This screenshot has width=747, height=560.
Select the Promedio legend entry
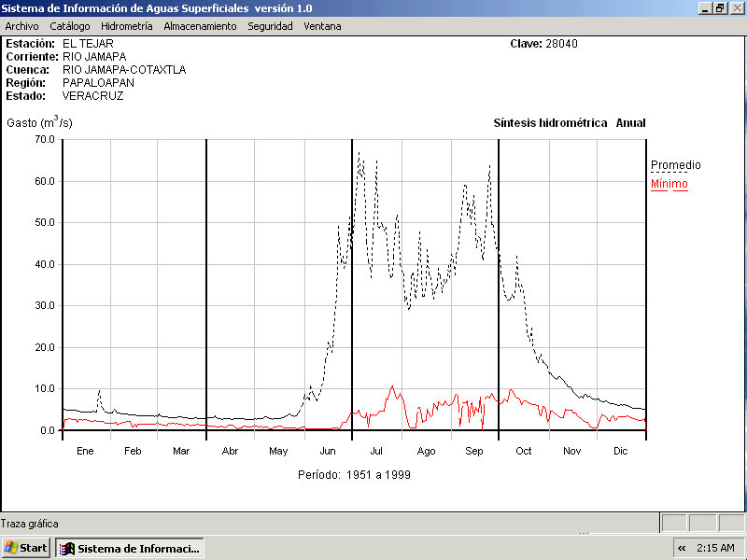point(675,165)
